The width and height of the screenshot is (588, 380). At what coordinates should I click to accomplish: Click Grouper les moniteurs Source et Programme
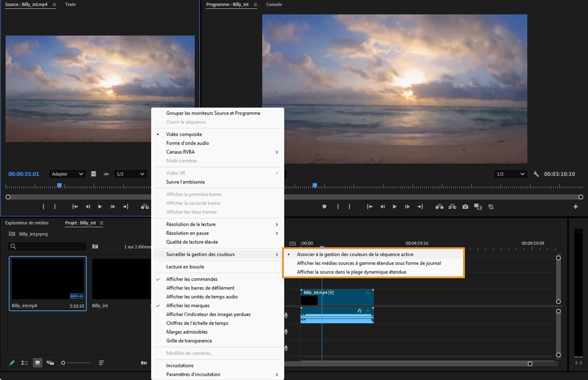pos(213,113)
